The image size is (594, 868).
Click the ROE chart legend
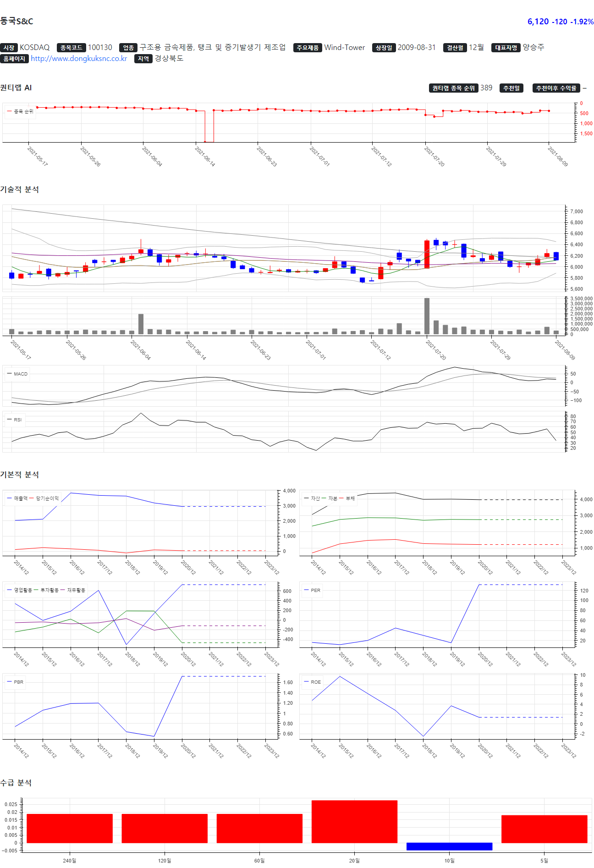click(313, 682)
